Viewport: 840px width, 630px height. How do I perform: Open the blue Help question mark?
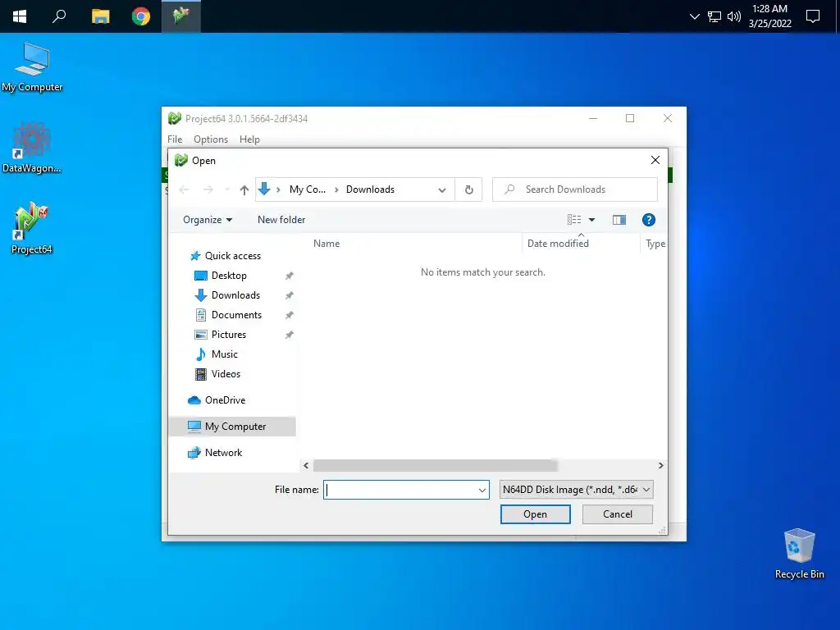[x=648, y=220]
